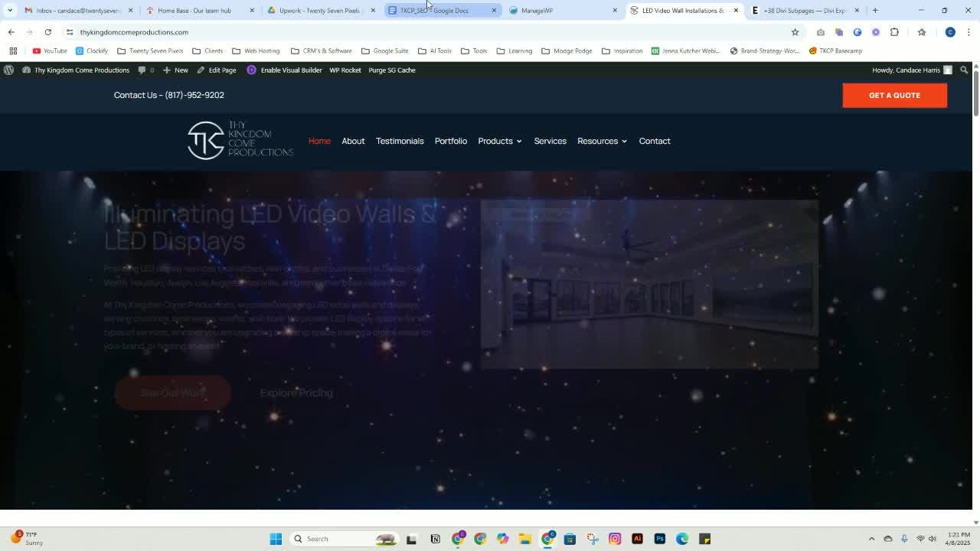Launch Adobe Illustrator from the taskbar
This screenshot has width=980, height=551.
click(x=637, y=539)
